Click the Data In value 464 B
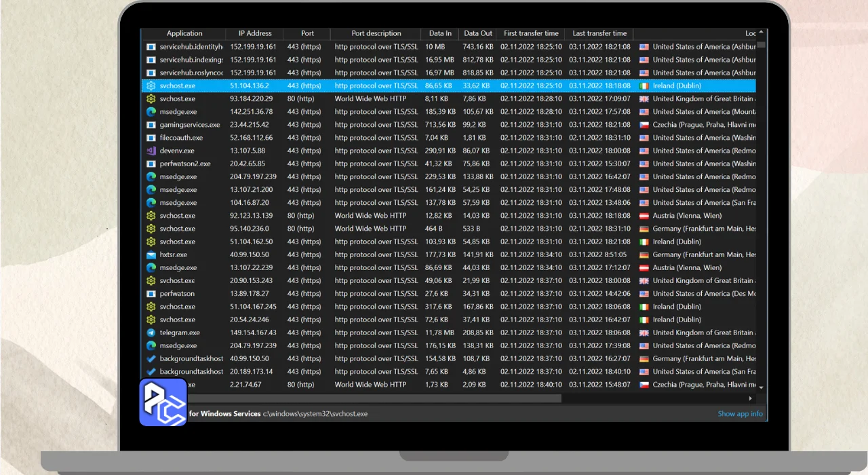This screenshot has width=868, height=475. (x=435, y=229)
